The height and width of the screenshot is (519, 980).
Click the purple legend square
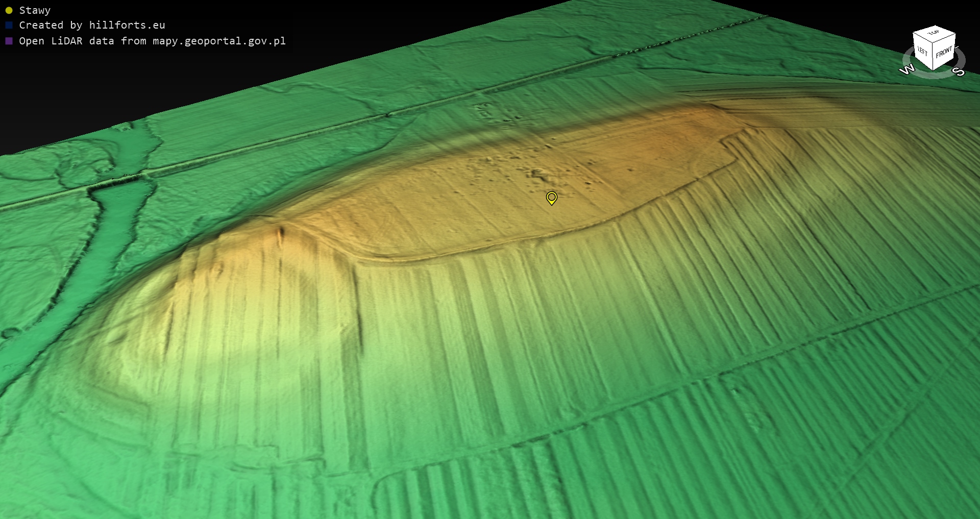pyautogui.click(x=9, y=41)
